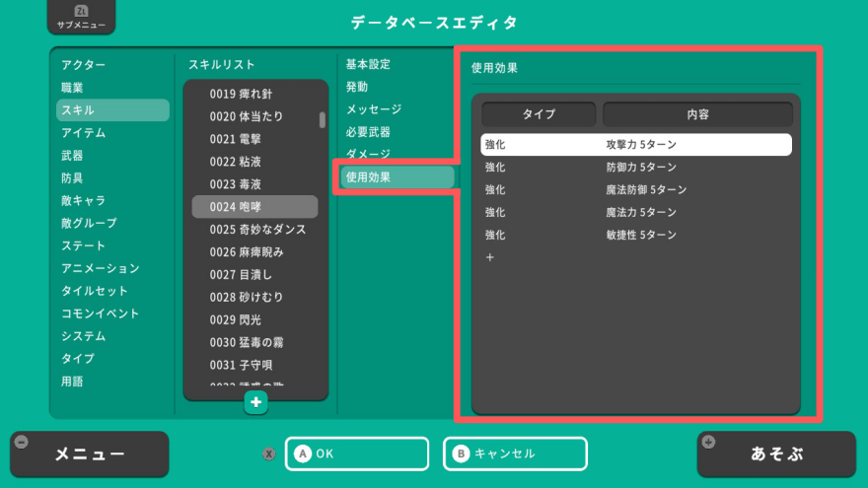
Task: Select the 魔法力 5ターン effect row
Action: pos(636,213)
